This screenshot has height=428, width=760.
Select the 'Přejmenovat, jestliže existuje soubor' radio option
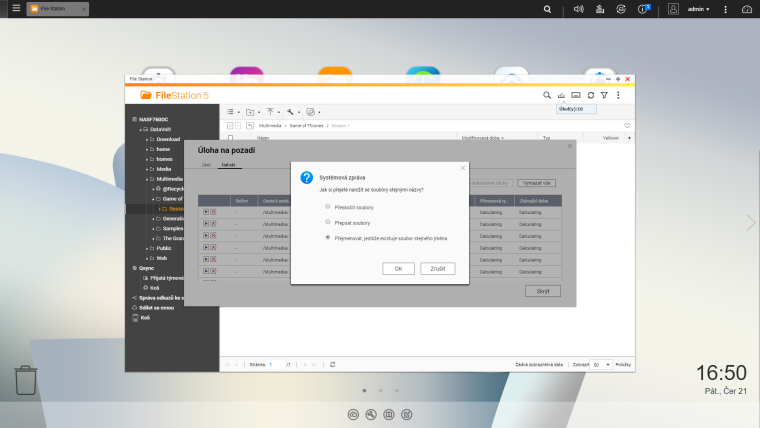328,238
